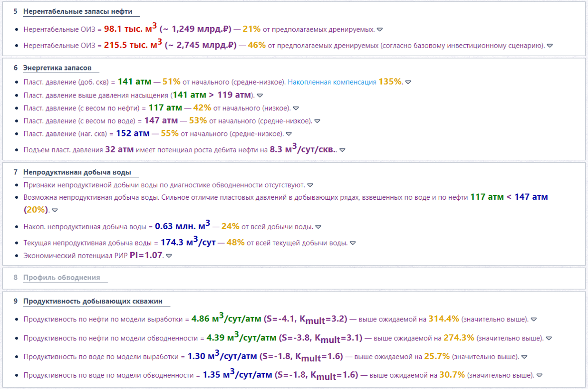The height and width of the screenshot is (389, 588).
Task: Open section heading 'Нерентабельные запасы нефти'
Action: point(78,11)
